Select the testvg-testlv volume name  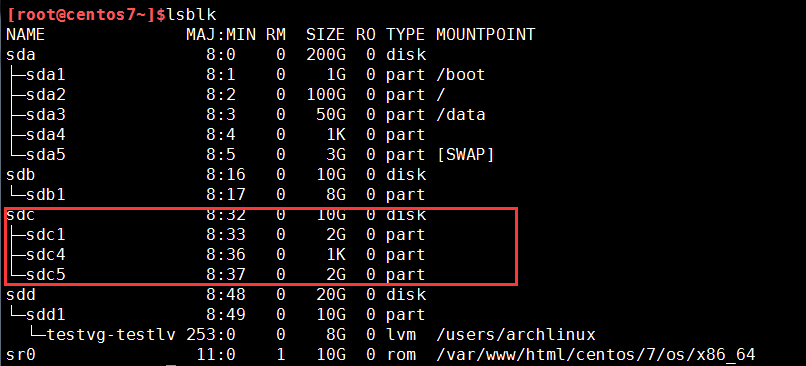click(x=111, y=335)
